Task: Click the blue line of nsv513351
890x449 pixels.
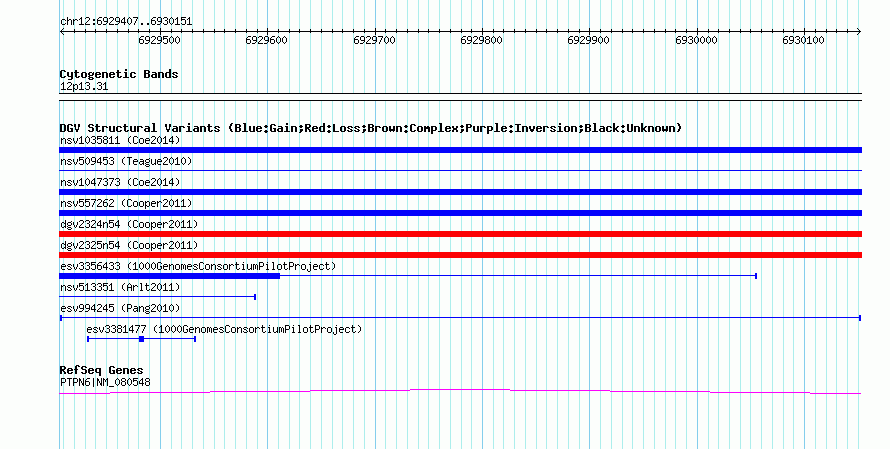Action: (158, 297)
